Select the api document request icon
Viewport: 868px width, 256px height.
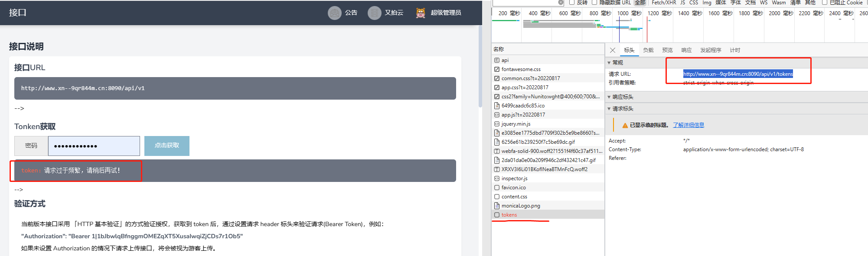[497, 60]
